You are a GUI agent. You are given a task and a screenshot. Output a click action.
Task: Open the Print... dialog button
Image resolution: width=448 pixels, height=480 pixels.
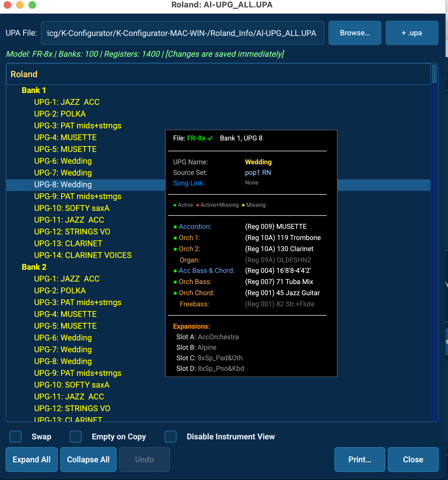[360, 460]
